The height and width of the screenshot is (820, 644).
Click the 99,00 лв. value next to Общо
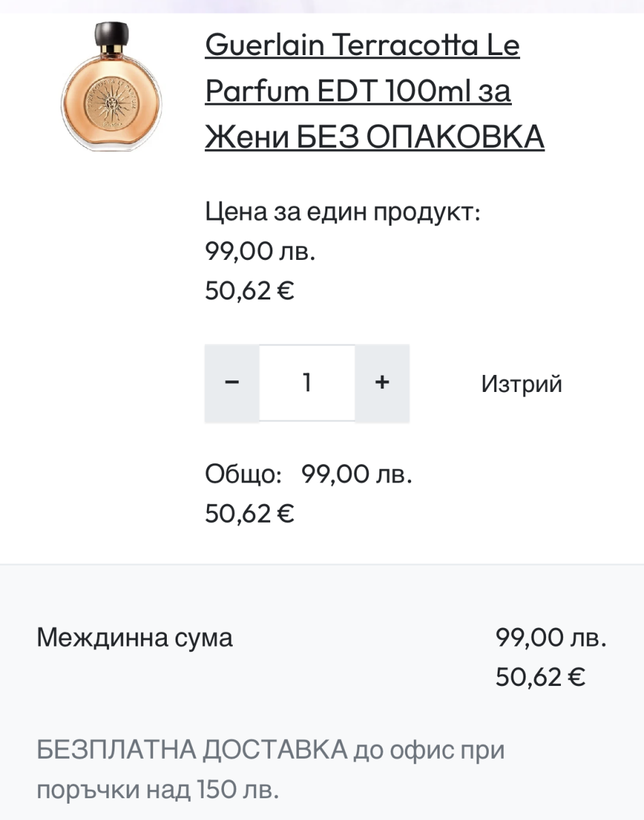(357, 474)
